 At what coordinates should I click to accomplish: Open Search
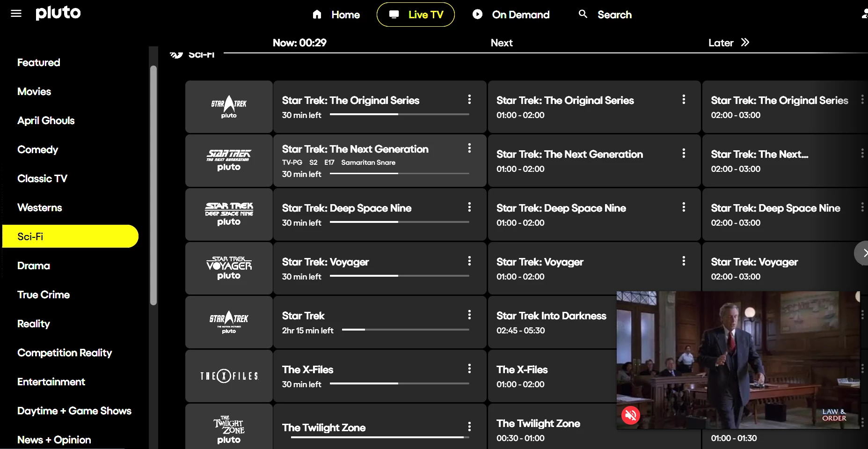pyautogui.click(x=605, y=15)
